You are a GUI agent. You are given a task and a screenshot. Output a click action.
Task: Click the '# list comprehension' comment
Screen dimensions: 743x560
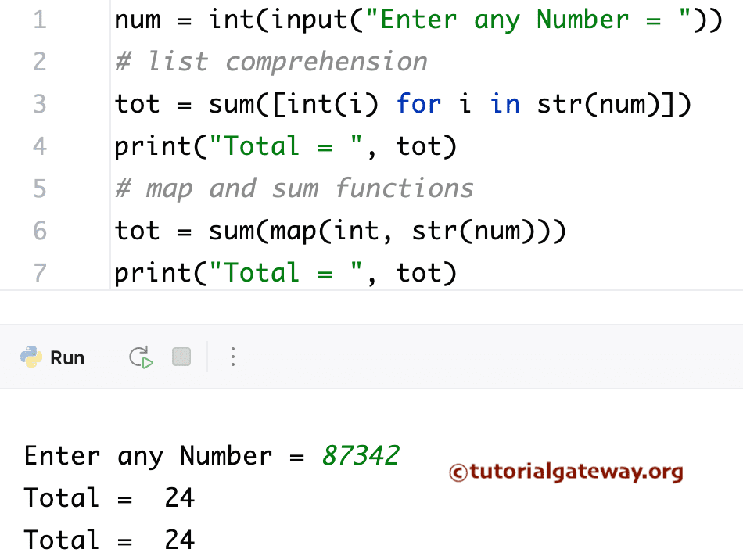(271, 62)
